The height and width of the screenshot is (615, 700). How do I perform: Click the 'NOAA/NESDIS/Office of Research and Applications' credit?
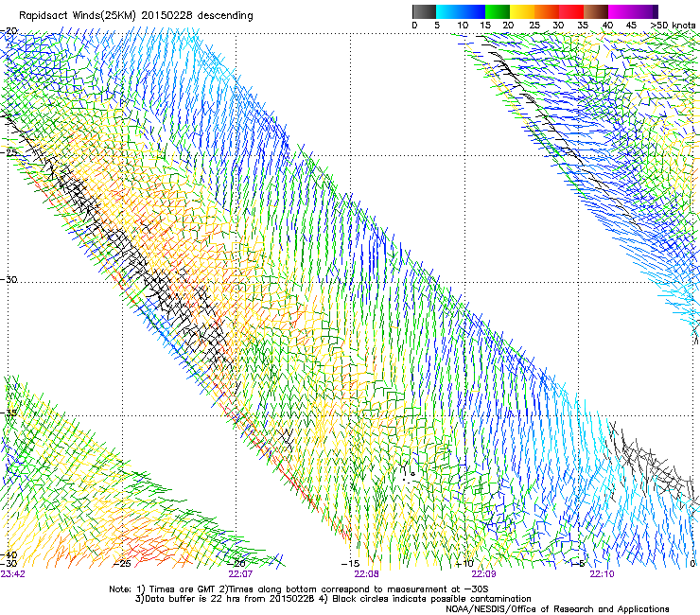557,609
